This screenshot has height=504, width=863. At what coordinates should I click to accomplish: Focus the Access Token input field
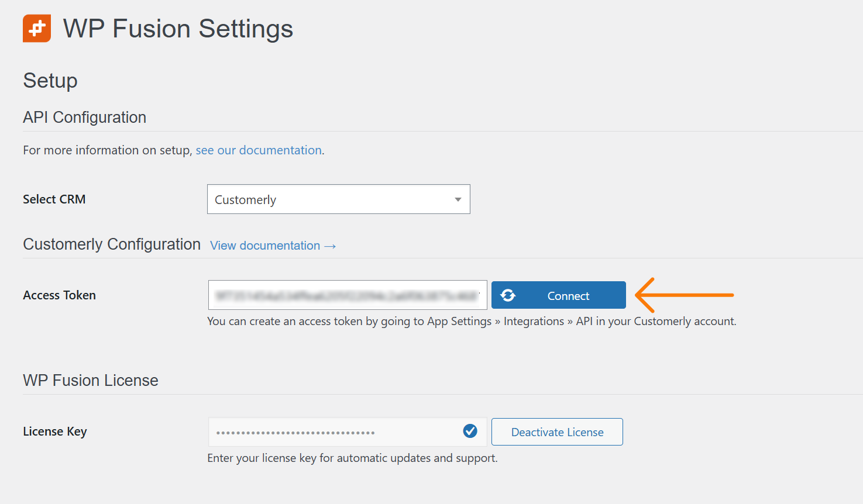(x=348, y=295)
